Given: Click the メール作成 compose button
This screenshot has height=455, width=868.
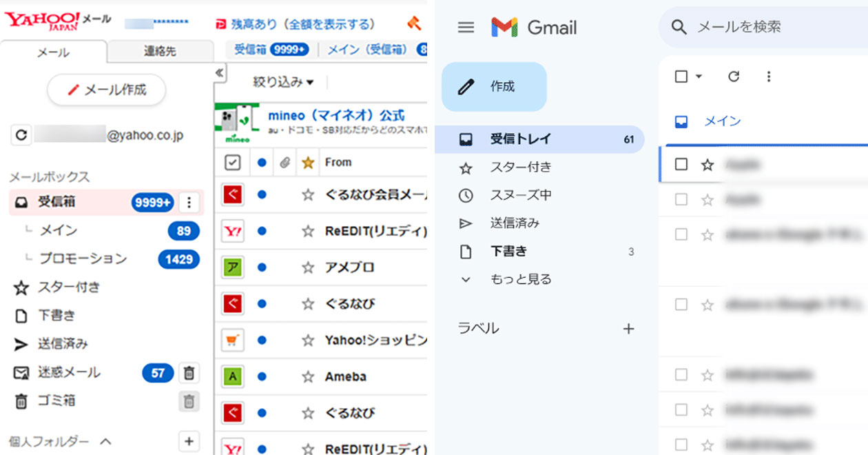Looking at the screenshot, I should pos(107,90).
